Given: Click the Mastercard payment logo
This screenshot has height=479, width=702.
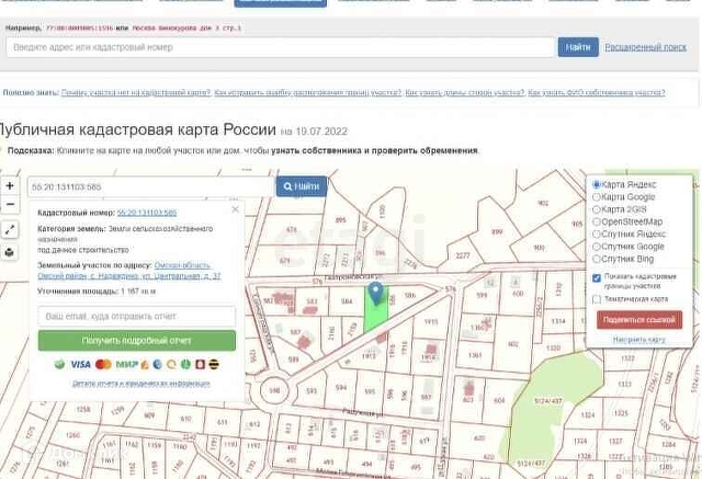Looking at the screenshot, I should point(103,364).
